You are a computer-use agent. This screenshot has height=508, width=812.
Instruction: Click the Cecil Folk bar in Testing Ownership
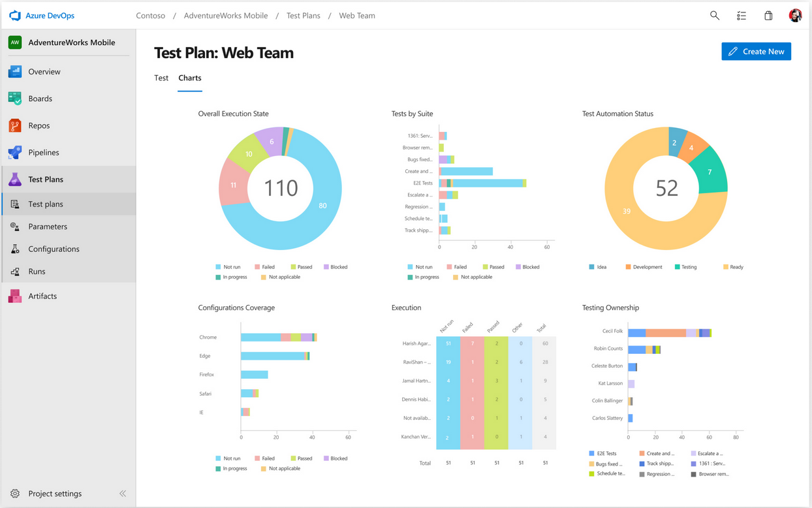point(670,333)
